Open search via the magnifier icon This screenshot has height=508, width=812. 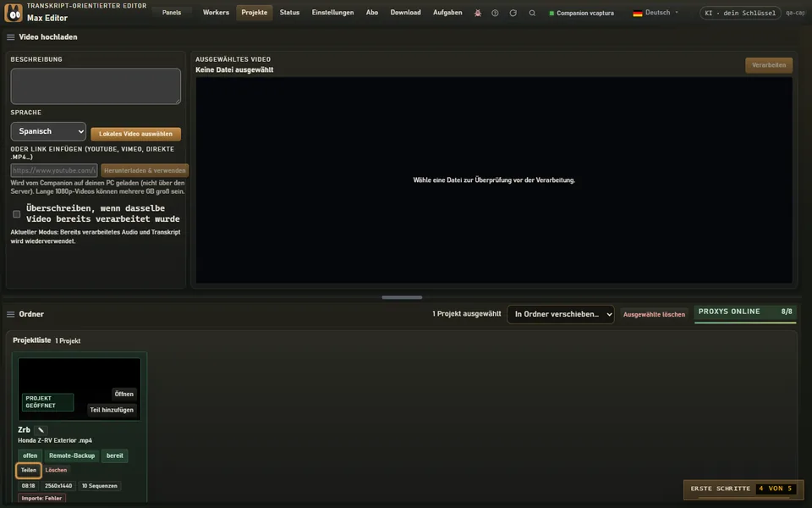point(532,13)
